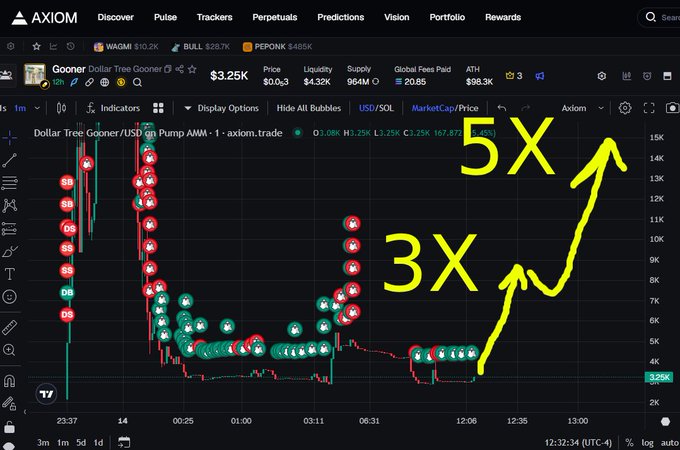
Task: Click the AXIOM logo
Action: point(45,18)
